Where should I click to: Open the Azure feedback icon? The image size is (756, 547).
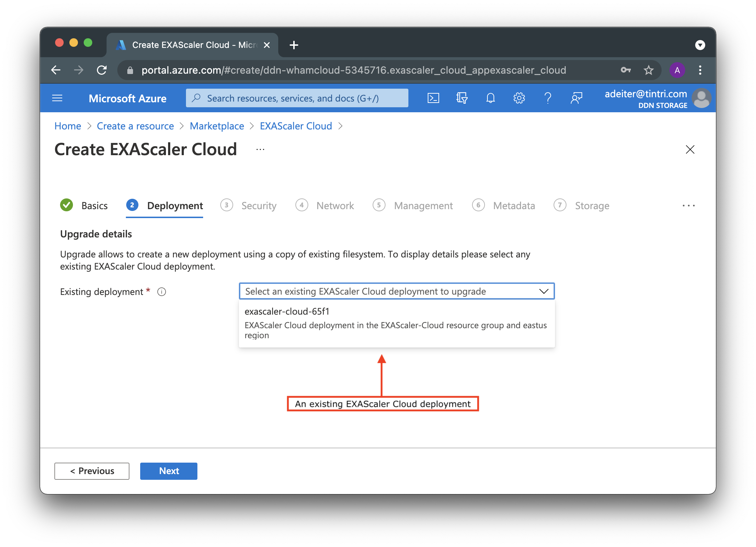pos(576,98)
